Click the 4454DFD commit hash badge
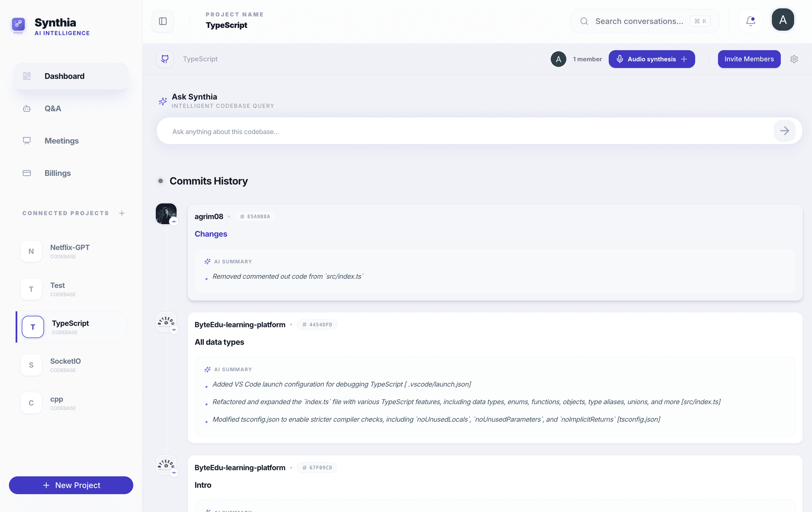 click(317, 325)
